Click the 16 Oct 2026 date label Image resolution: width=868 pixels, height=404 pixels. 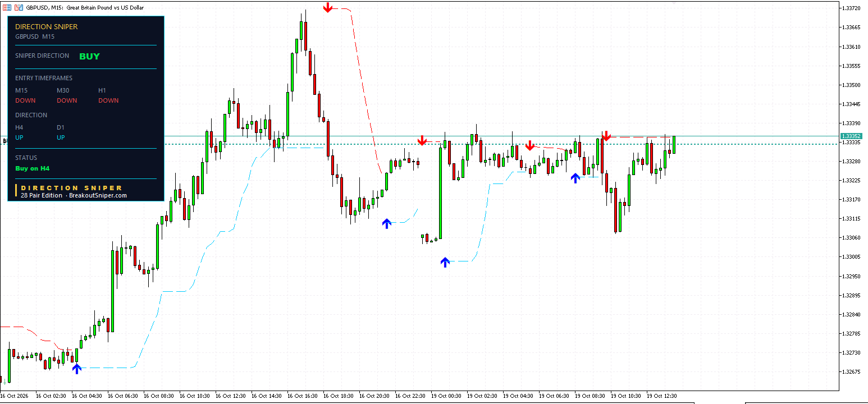pos(15,396)
